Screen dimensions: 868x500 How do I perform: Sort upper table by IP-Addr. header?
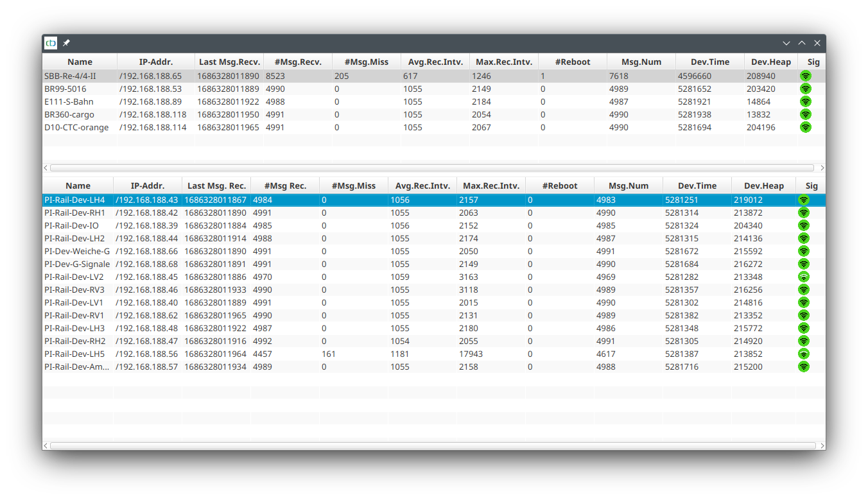155,62
